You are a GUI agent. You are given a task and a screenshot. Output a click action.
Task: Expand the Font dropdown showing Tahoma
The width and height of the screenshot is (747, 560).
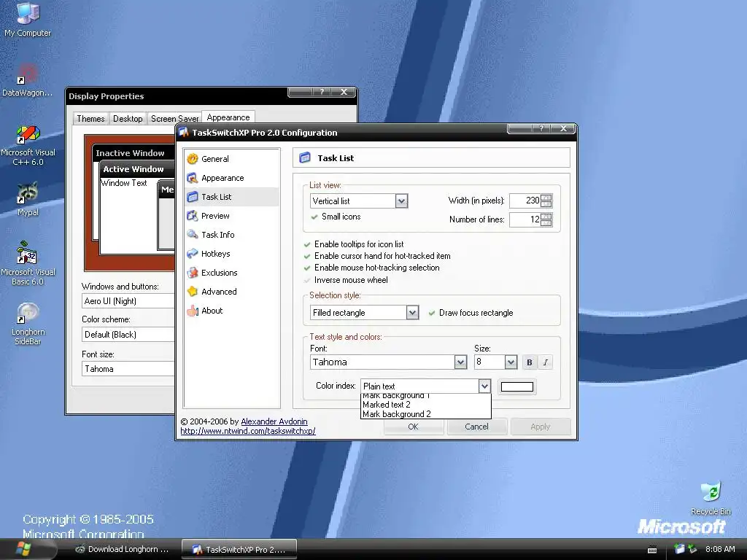(460, 362)
